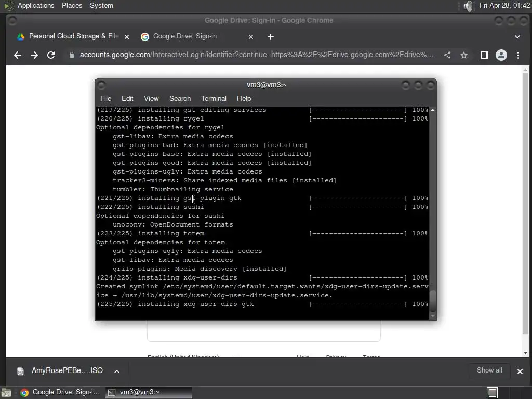This screenshot has height=399, width=532.
Task: Click 'tumbler: Thumbnailing service' line
Action: point(172,189)
